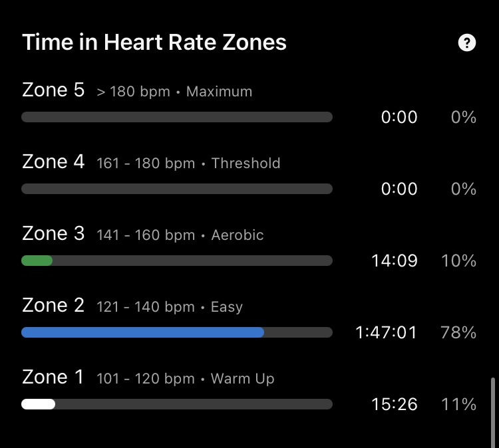Tap the Time in Heart Rate Zones heading
The height and width of the screenshot is (448, 499).
154,43
